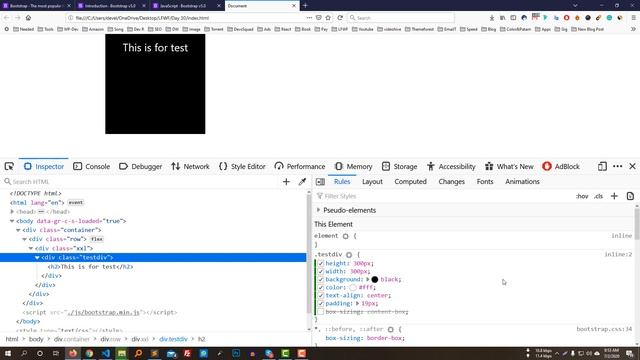Toggle the 3-pane inspector icon
The width and height of the screenshot is (640, 360).
click(320, 182)
